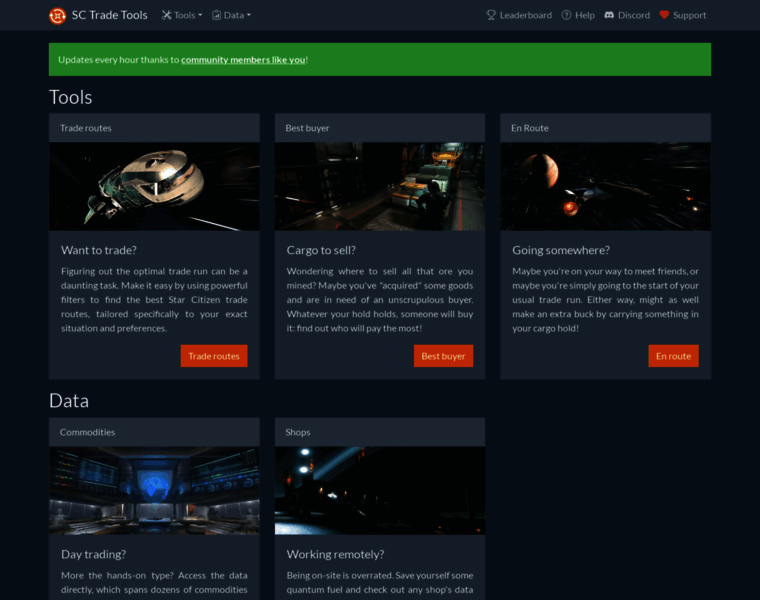
Task: Click the En route orange button
Action: [x=673, y=356]
